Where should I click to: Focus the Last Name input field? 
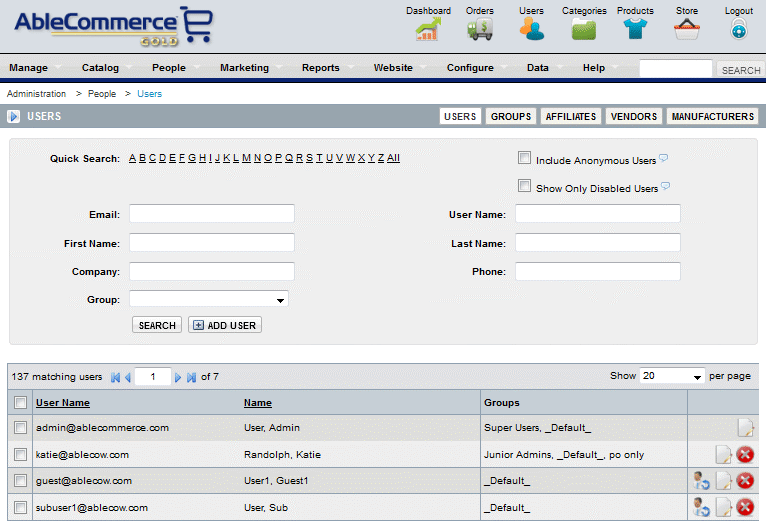click(597, 242)
